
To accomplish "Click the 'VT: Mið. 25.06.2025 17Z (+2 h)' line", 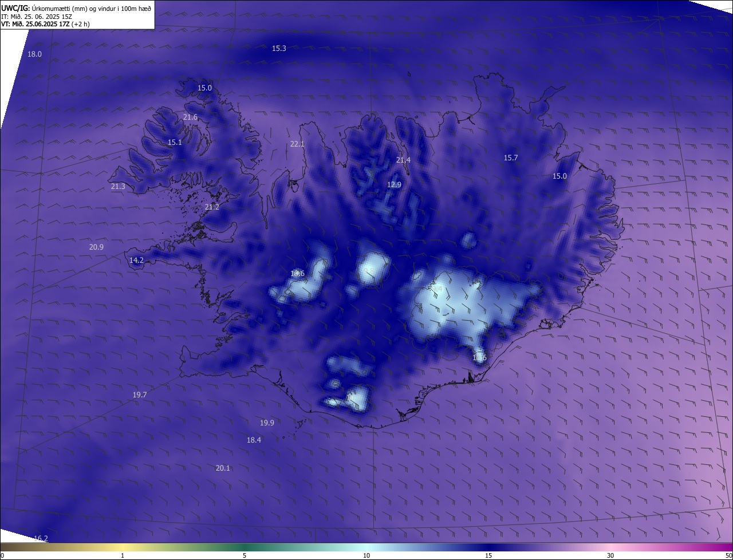I will (45, 24).
